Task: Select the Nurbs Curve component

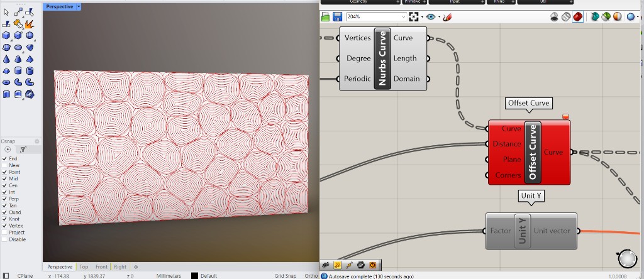Action: (383, 58)
